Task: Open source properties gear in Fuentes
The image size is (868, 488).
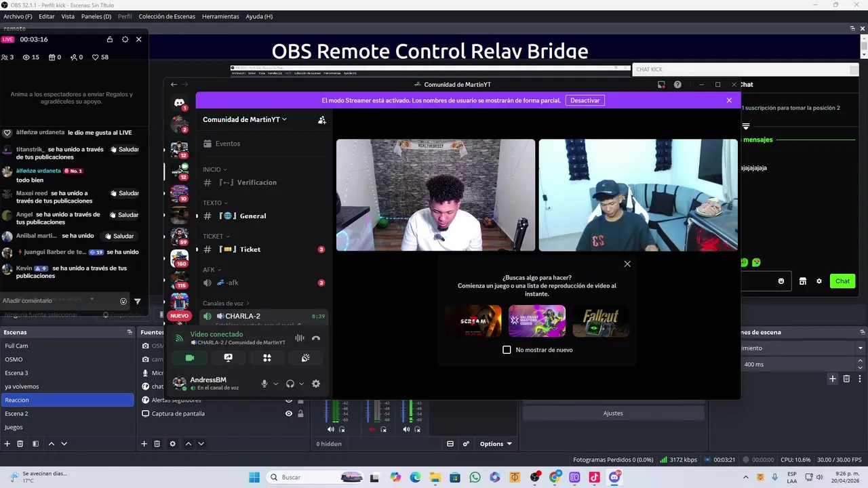Action: [172, 444]
